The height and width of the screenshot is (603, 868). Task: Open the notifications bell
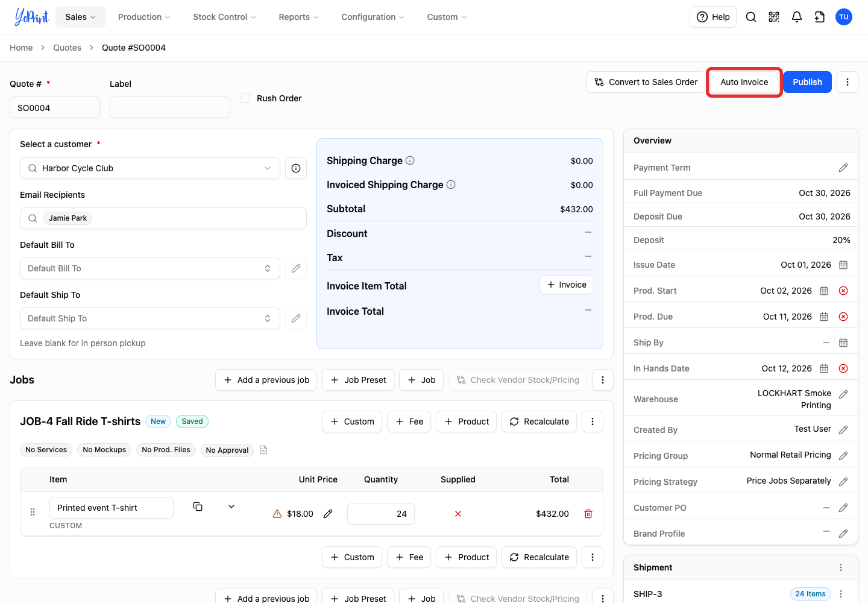[797, 17]
